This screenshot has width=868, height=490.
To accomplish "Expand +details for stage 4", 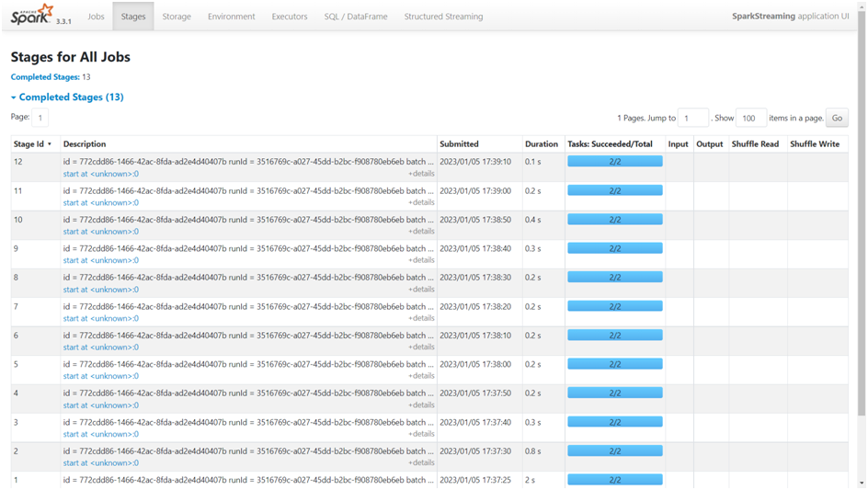I will pyautogui.click(x=421, y=405).
